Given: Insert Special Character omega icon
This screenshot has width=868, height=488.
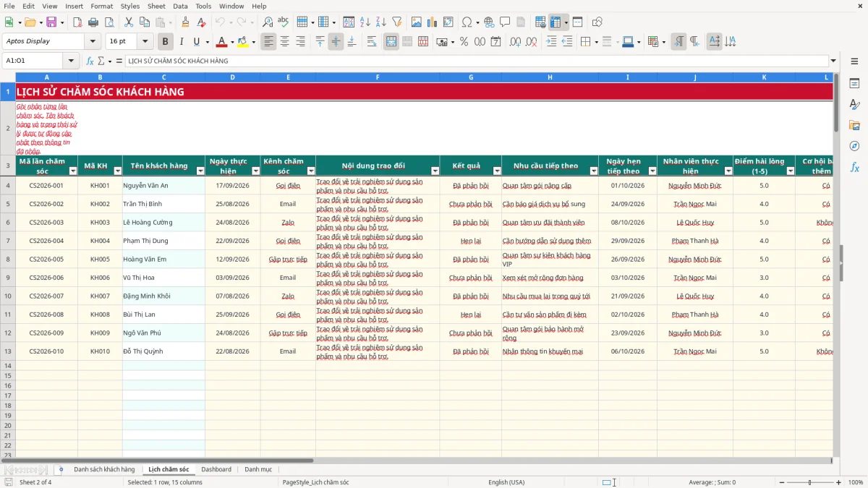Looking at the screenshot, I should click(467, 22).
